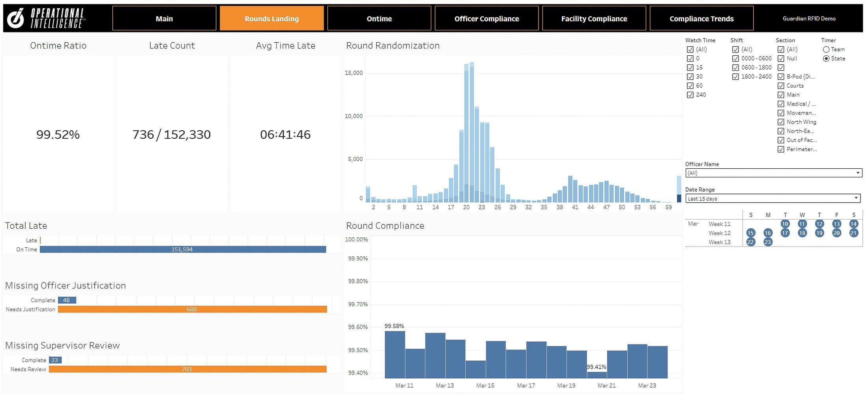Click the Ontime Ratio value 99.52%
Image resolution: width=868 pixels, height=397 pixels.
tap(58, 135)
